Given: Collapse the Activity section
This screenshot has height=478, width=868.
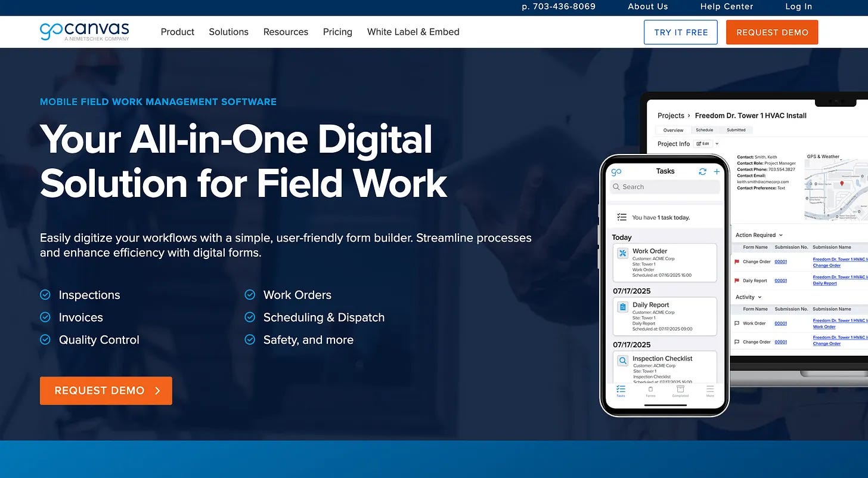Looking at the screenshot, I should [759, 297].
